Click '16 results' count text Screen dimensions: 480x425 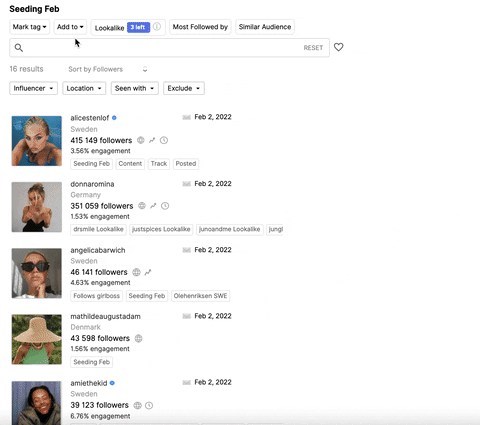(26, 69)
